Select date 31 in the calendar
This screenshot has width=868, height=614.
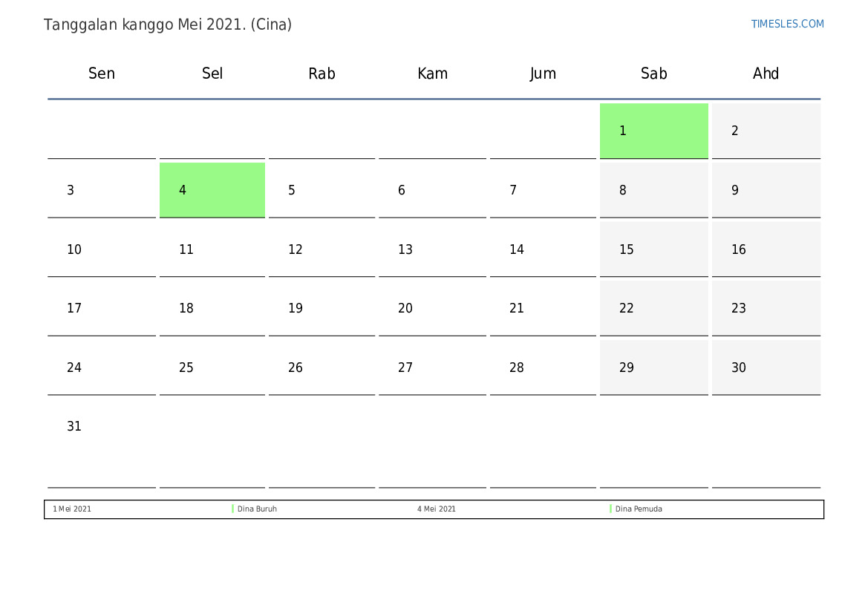(74, 426)
